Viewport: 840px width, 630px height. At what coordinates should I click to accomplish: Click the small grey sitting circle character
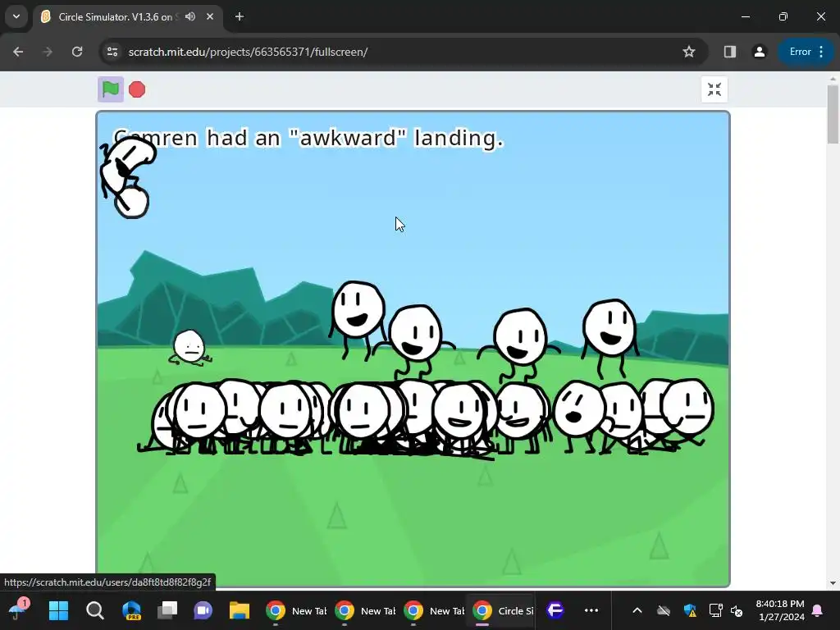click(x=189, y=349)
